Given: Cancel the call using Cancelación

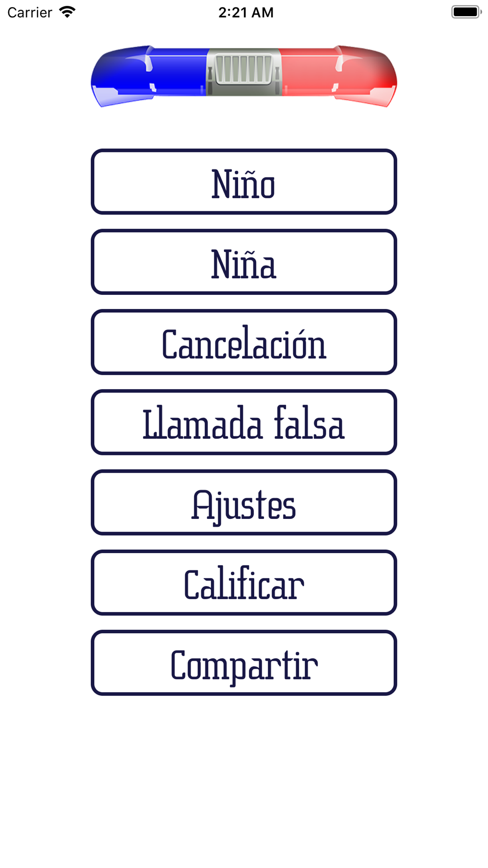Looking at the screenshot, I should coord(244,342).
